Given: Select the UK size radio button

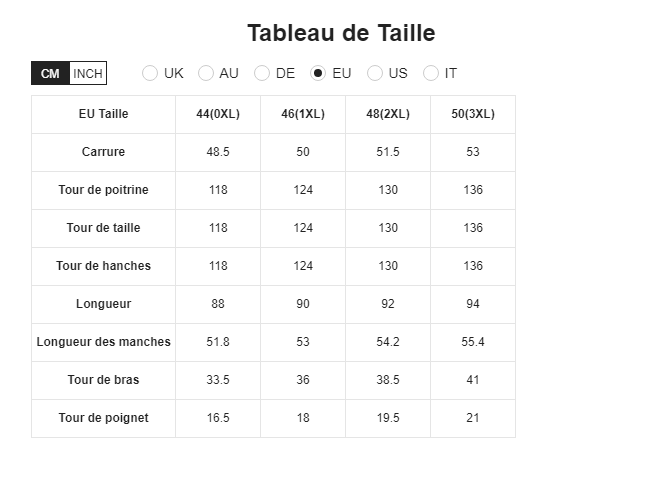Looking at the screenshot, I should [150, 73].
